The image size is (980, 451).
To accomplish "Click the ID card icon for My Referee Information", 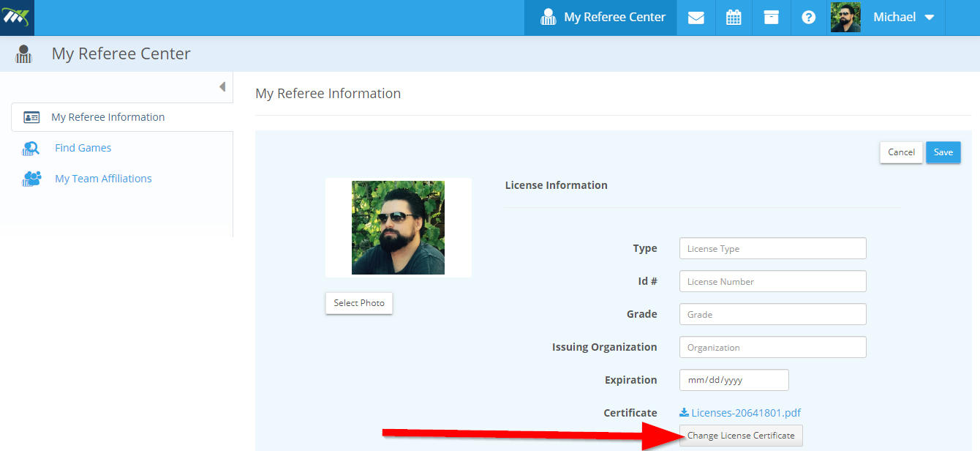I will (x=31, y=117).
